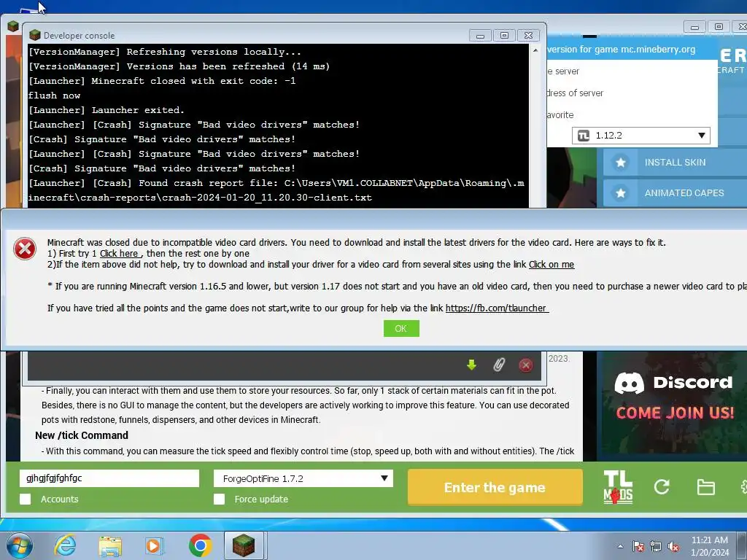Viewport: 747px width, 560px height.
Task: Minimize the Developer console window
Action: click(480, 35)
